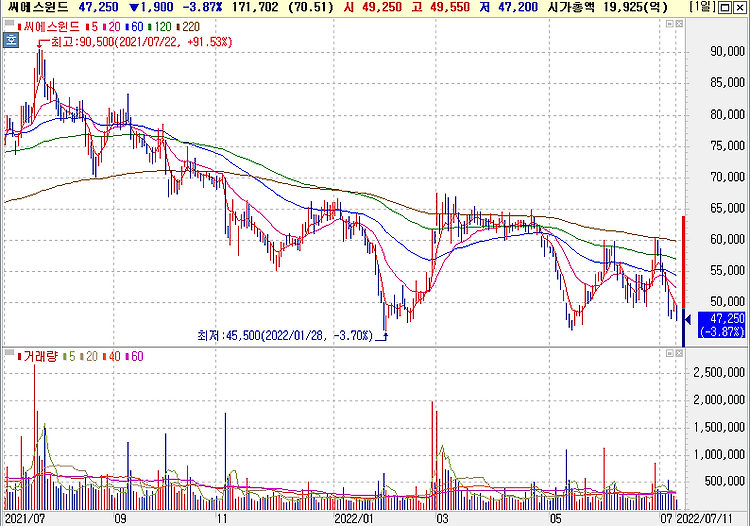Click the 시가총액 19,925(억) market cap text
The height and width of the screenshot is (526, 750).
607,7
